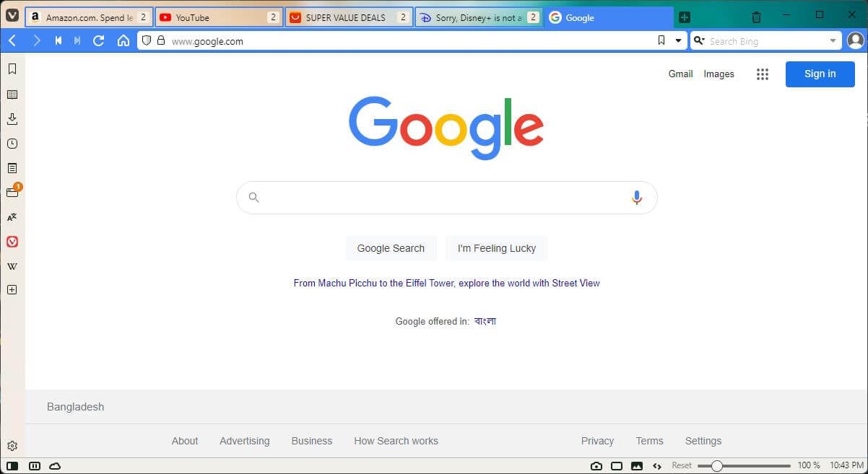Open the Vivaldi main menu icon

(12, 17)
